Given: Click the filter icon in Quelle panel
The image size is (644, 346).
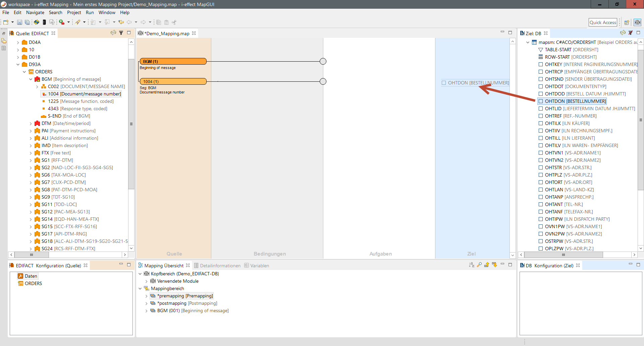Looking at the screenshot, I should (x=121, y=33).
